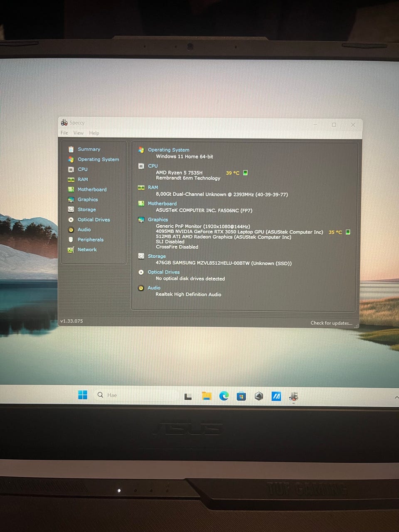Image resolution: width=399 pixels, height=532 pixels.
Task: Click the RAM heading link in summary
Action: coord(153,187)
